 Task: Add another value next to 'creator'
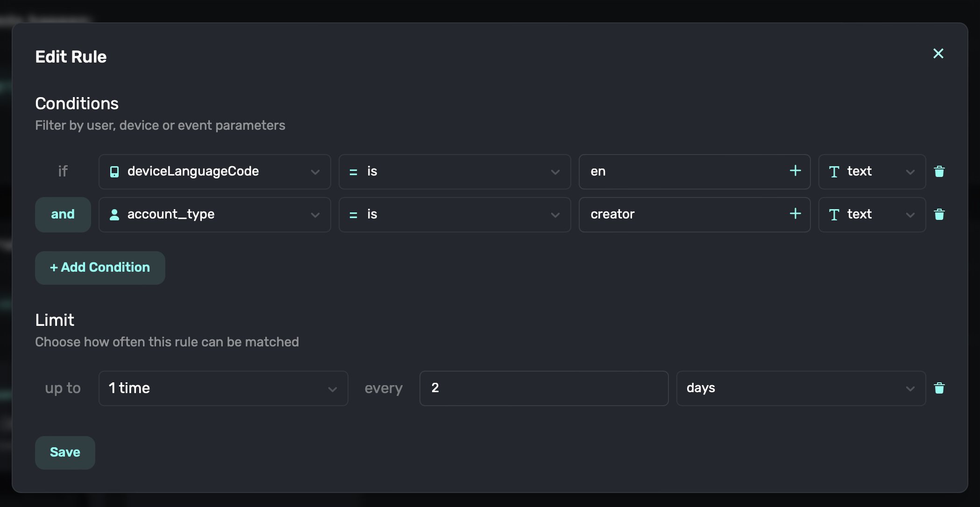795,214
